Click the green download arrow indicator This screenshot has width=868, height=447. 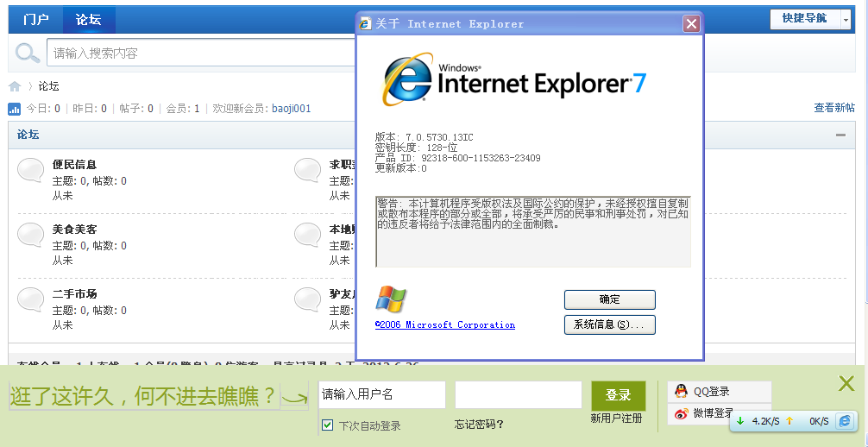point(740,421)
